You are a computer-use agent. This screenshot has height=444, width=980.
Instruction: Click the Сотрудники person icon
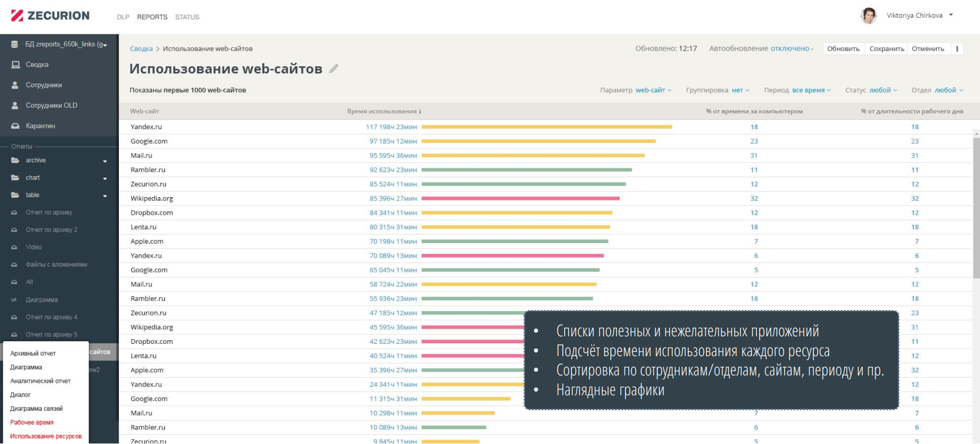pos(15,85)
